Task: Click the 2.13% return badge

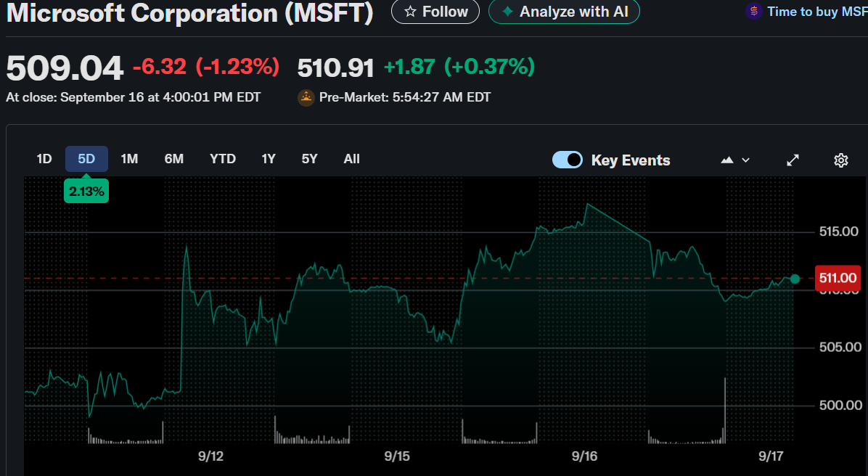Action: tap(86, 192)
